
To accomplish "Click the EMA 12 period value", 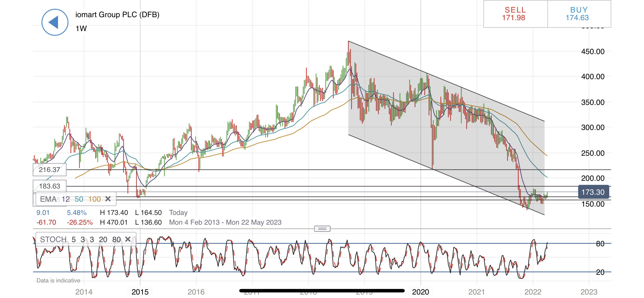I will 66,199.
